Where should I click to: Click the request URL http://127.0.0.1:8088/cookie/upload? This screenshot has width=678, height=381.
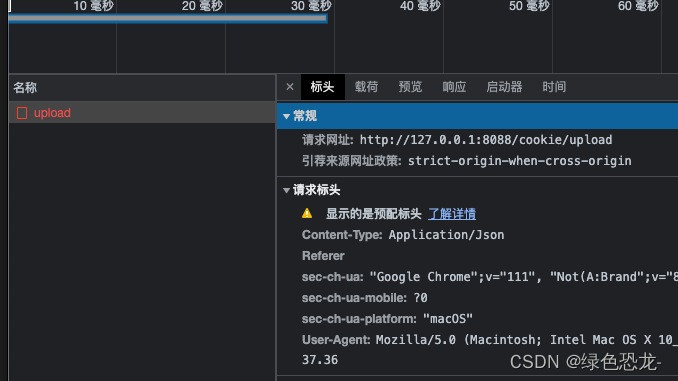486,140
